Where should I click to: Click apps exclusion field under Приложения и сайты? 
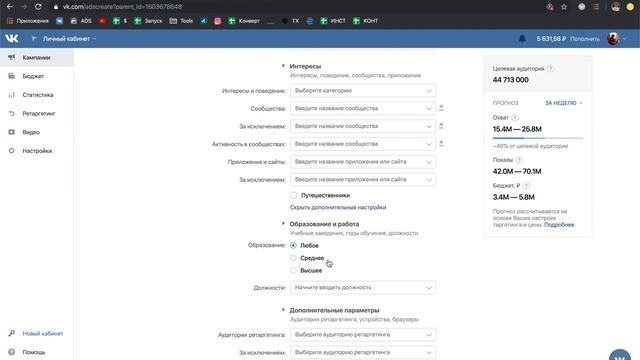pyautogui.click(x=363, y=180)
